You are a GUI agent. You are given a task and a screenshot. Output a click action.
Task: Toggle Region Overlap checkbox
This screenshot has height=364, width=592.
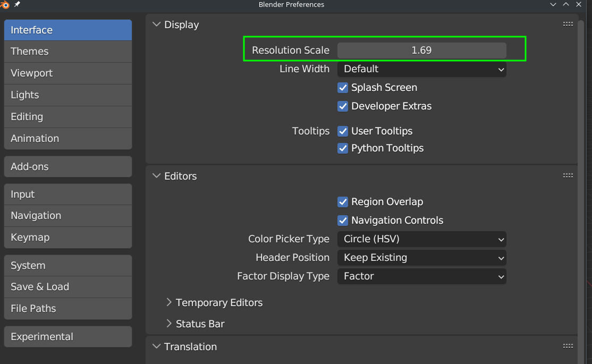pos(343,202)
